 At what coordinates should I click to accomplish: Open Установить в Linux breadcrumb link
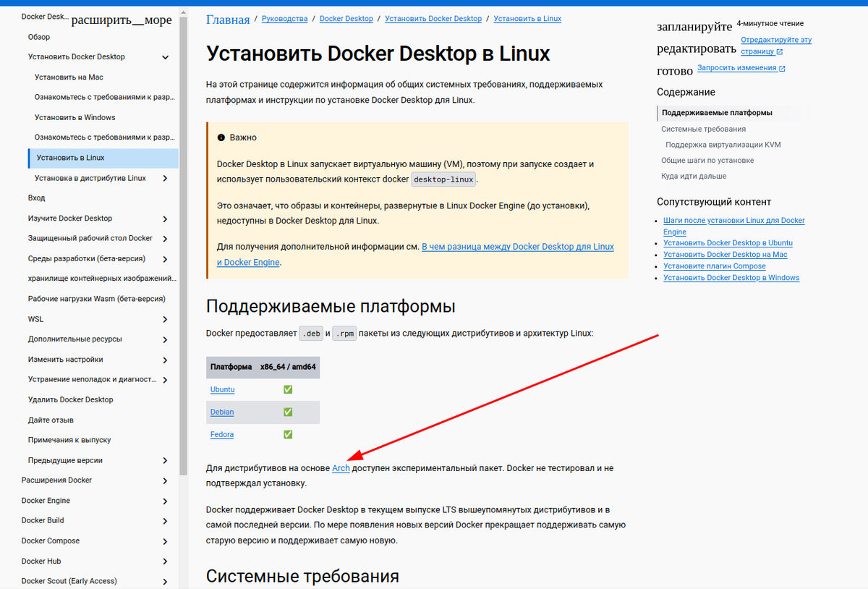tap(527, 18)
